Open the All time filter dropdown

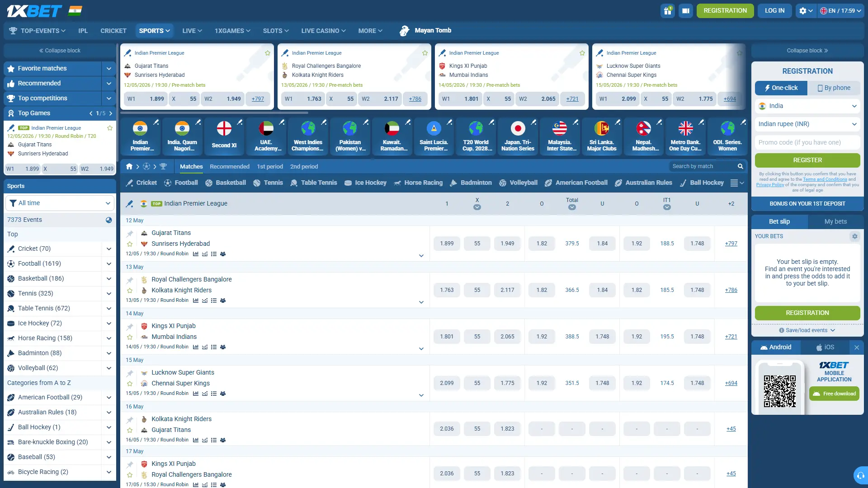click(x=60, y=203)
